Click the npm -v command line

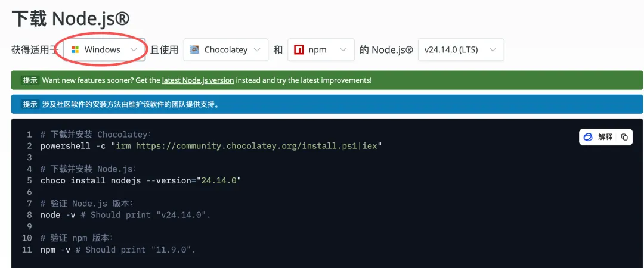[x=118, y=249]
